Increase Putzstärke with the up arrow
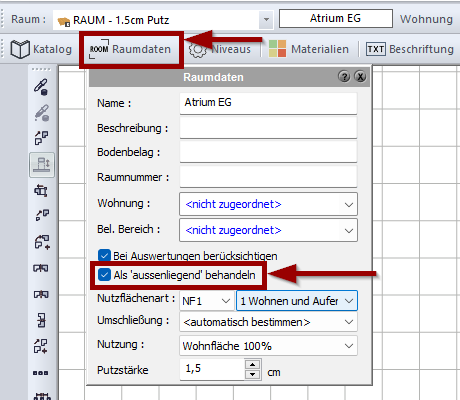The height and width of the screenshot is (400, 460). tap(252, 364)
